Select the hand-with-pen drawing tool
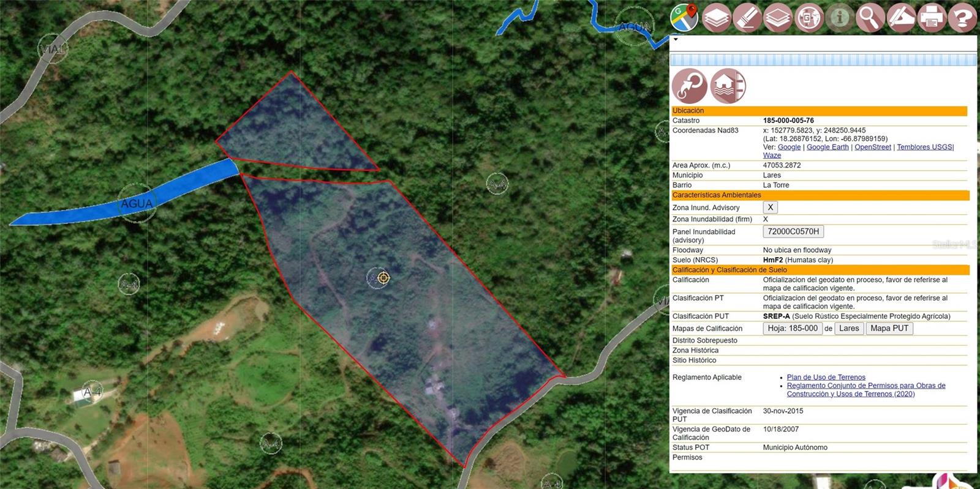Viewport: 980px width, 489px height. [900, 18]
